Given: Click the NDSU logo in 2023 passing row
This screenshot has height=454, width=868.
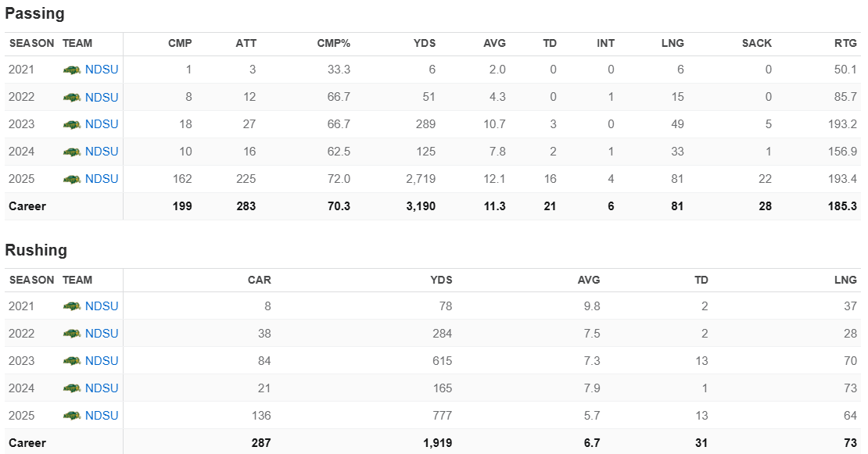Looking at the screenshot, I should point(72,125).
